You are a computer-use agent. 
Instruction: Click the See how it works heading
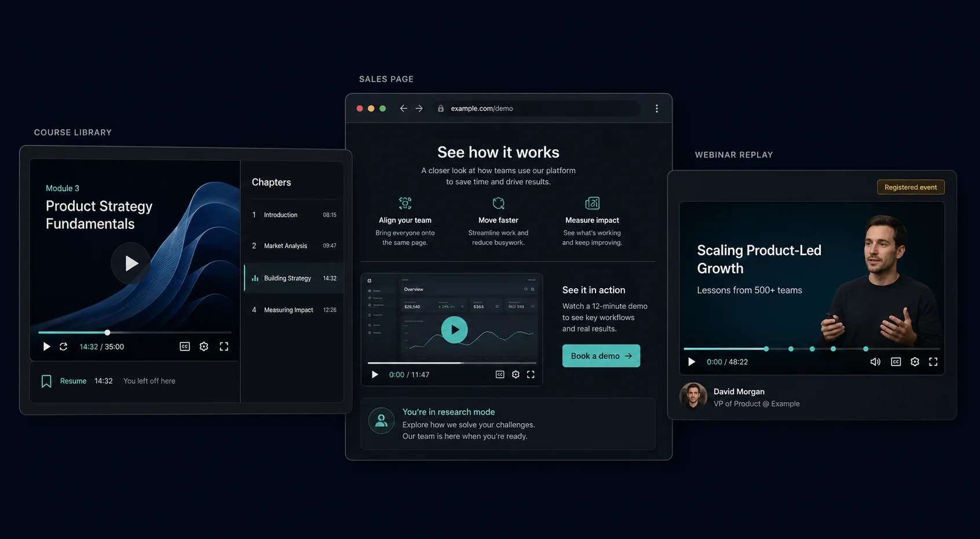[498, 152]
